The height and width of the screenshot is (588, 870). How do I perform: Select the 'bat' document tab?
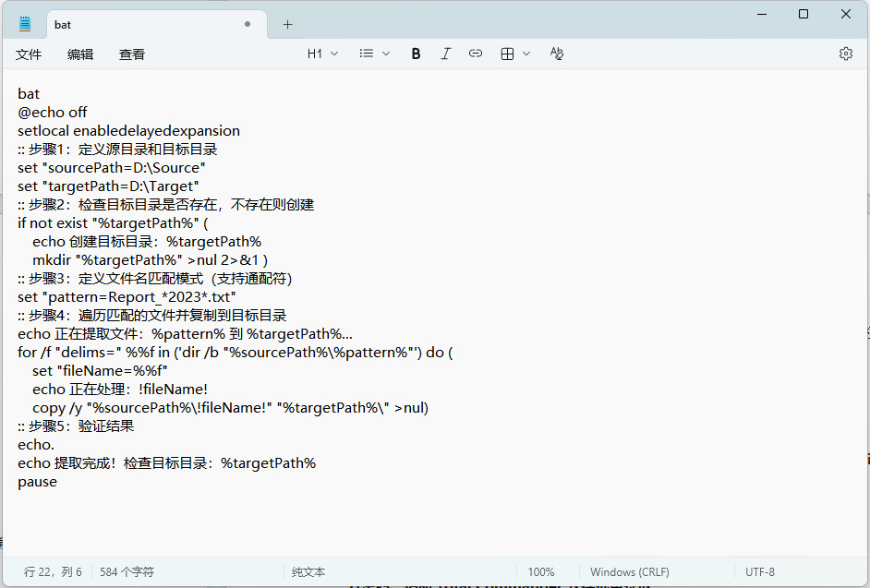(156, 24)
